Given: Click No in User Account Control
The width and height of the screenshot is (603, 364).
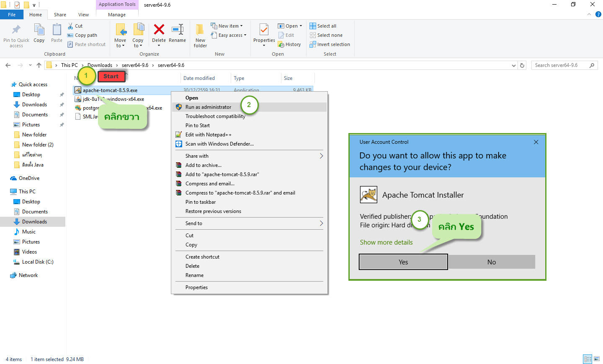Looking at the screenshot, I should point(492,262).
